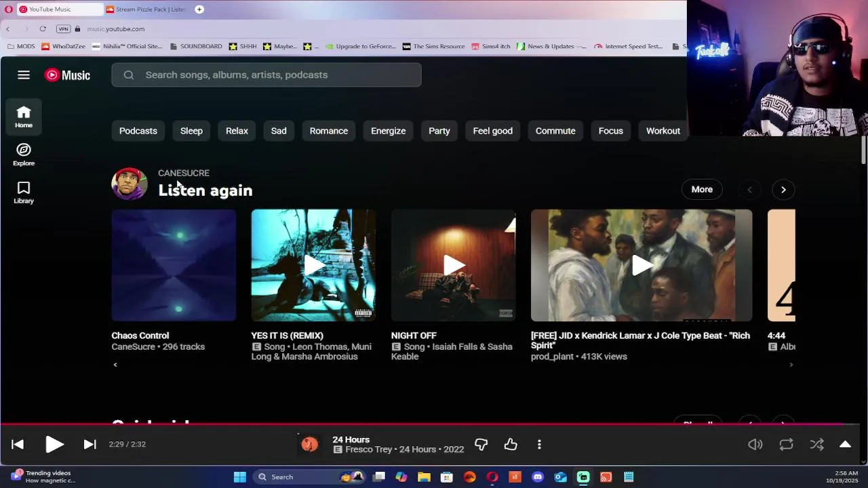Image resolution: width=868 pixels, height=488 pixels.
Task: Open Explore in the sidebar
Action: (24, 155)
